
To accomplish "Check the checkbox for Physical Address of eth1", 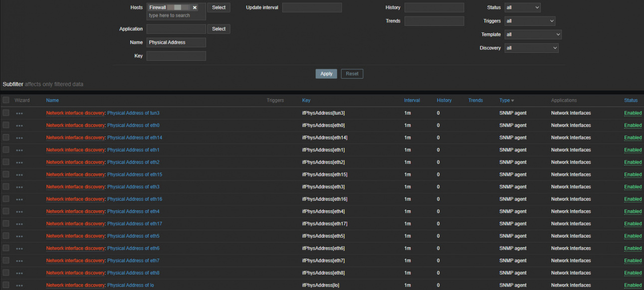I will [x=5, y=149].
